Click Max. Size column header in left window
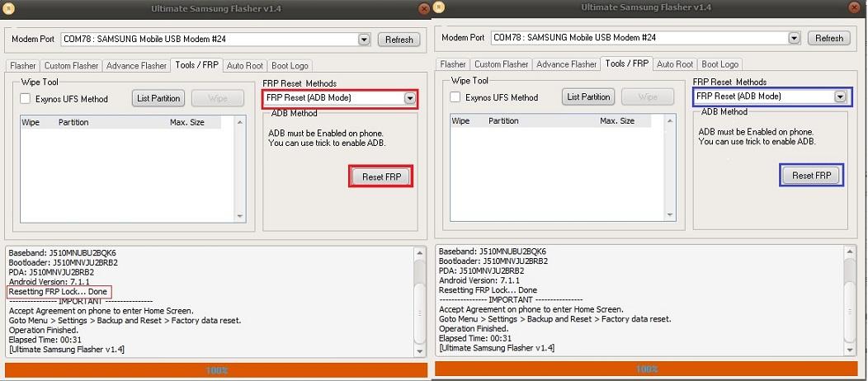Image resolution: width=868 pixels, height=381 pixels. coord(187,122)
